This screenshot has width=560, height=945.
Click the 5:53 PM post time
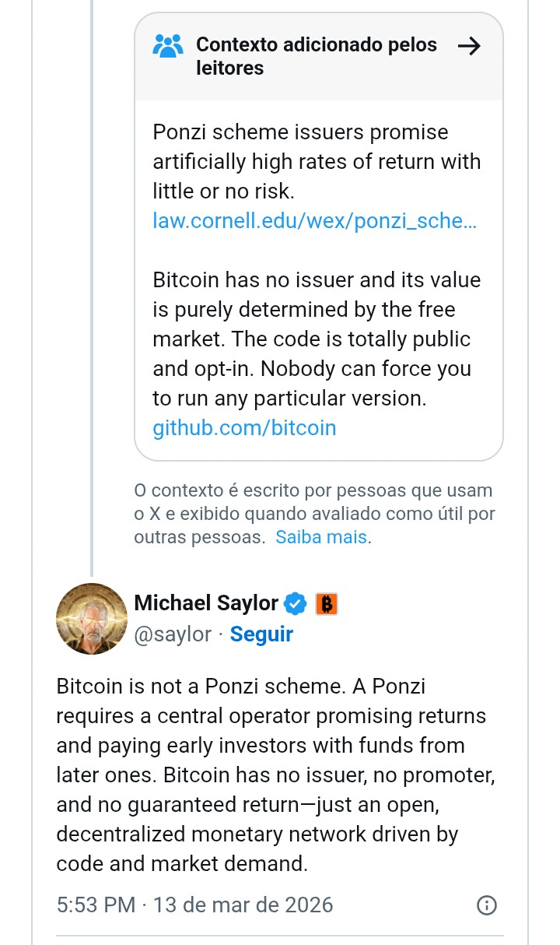96,905
